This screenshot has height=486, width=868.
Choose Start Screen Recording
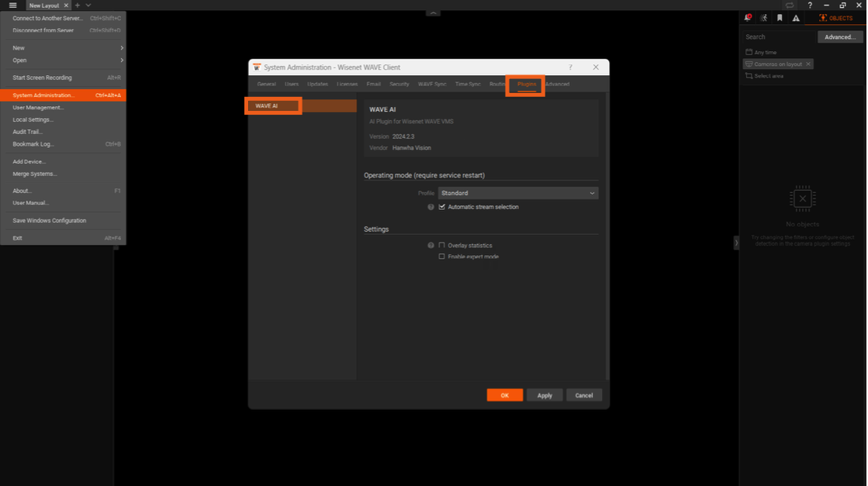pyautogui.click(x=63, y=78)
